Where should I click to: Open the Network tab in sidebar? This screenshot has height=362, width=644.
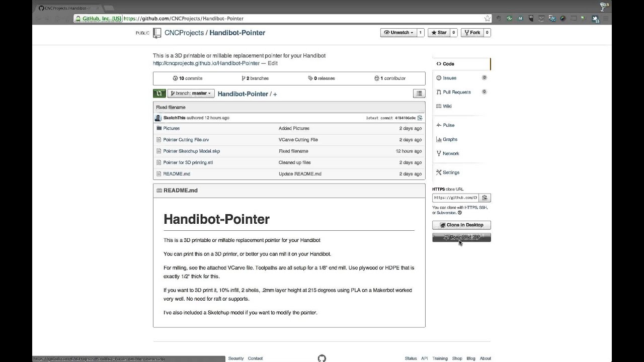pyautogui.click(x=461, y=153)
